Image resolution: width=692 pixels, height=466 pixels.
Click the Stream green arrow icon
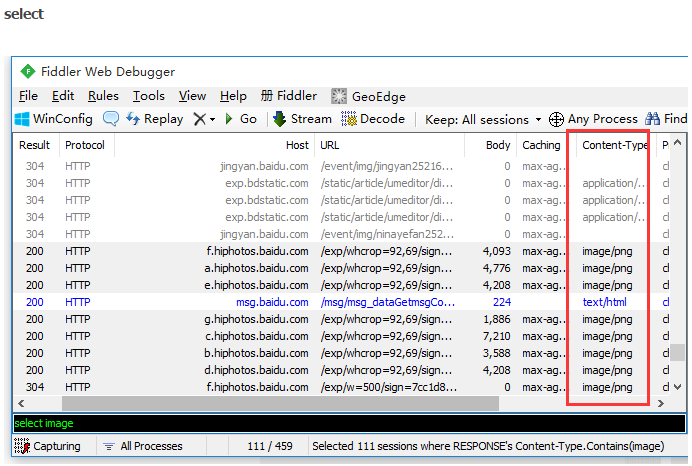280,119
